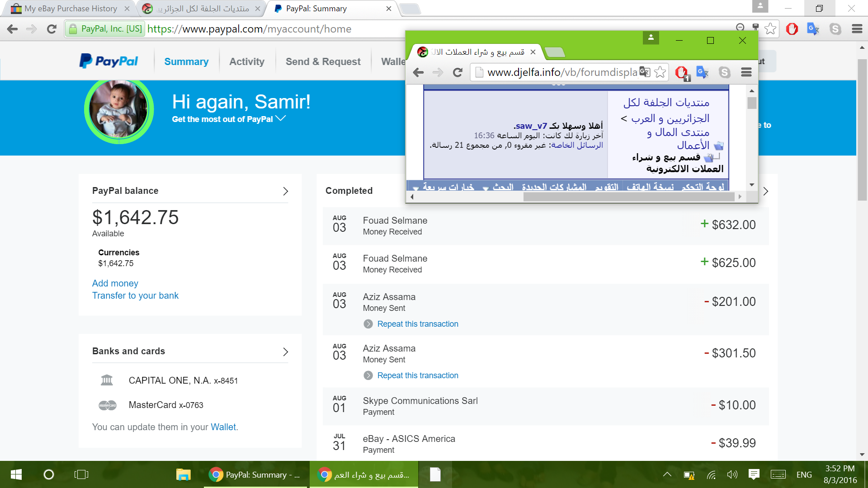This screenshot has width=868, height=488.
Task: Open Skype Communications Sarl payment
Action: click(x=546, y=406)
